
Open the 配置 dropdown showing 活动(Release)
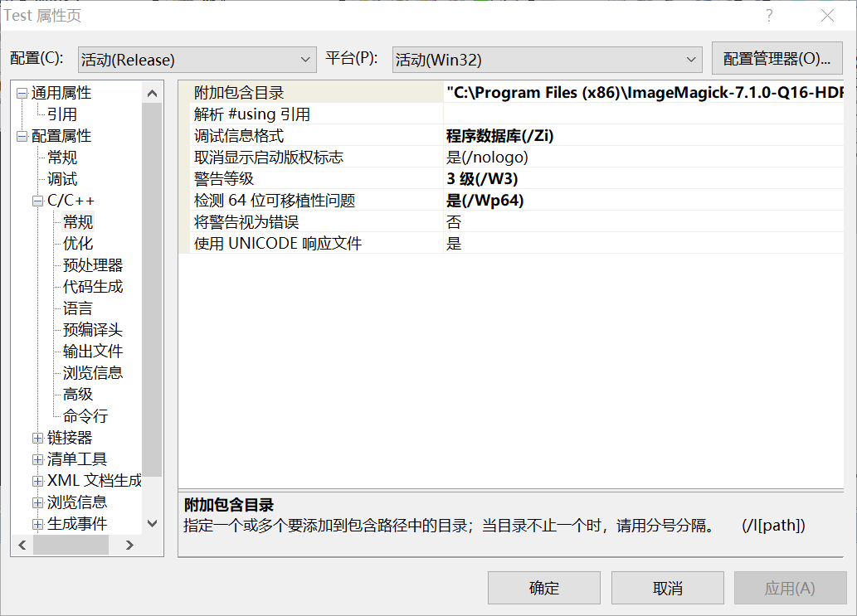coord(197,60)
